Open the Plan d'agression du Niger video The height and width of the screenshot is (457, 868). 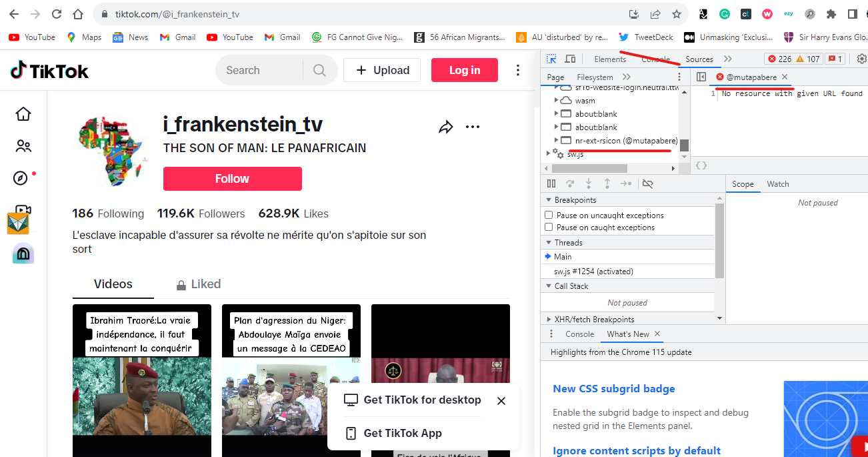(x=291, y=380)
